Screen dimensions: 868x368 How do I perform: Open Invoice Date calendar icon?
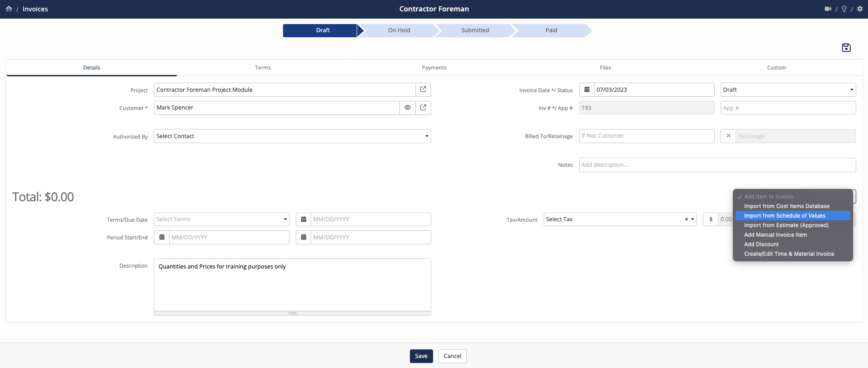587,90
